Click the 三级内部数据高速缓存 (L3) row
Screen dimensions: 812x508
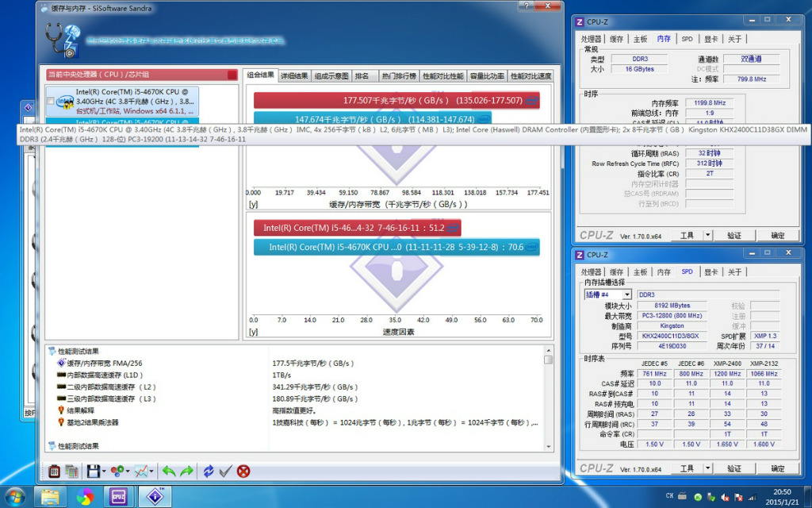[106, 398]
